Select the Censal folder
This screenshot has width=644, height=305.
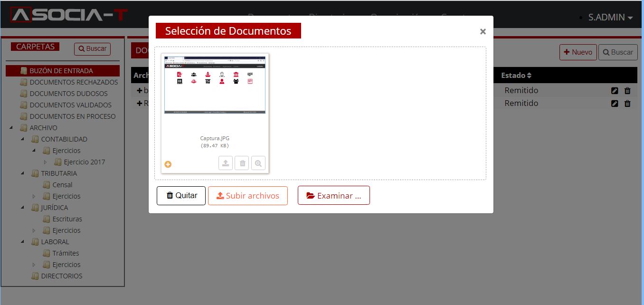tap(62, 185)
